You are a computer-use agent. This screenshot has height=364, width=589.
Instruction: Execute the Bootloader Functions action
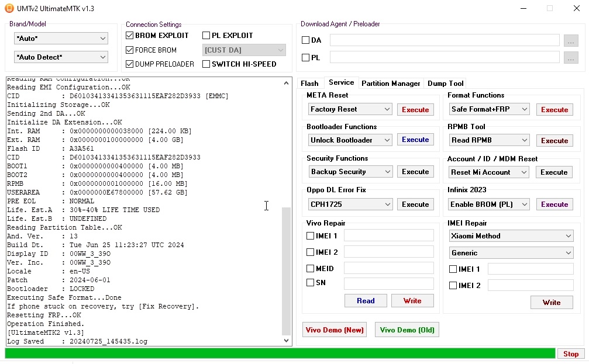pyautogui.click(x=415, y=140)
